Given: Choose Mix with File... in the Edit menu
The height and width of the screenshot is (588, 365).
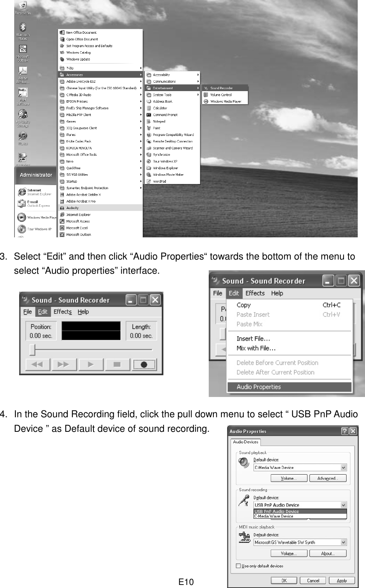Looking at the screenshot, I should click(290, 348).
